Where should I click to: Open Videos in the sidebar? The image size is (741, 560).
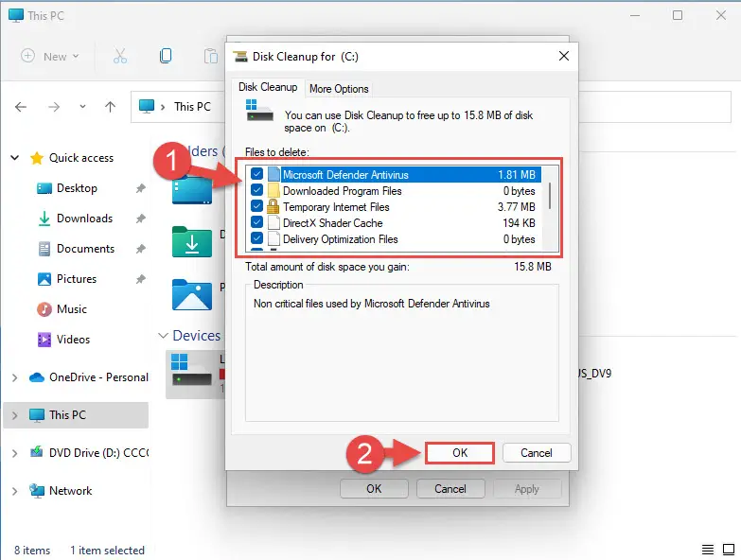coord(73,339)
